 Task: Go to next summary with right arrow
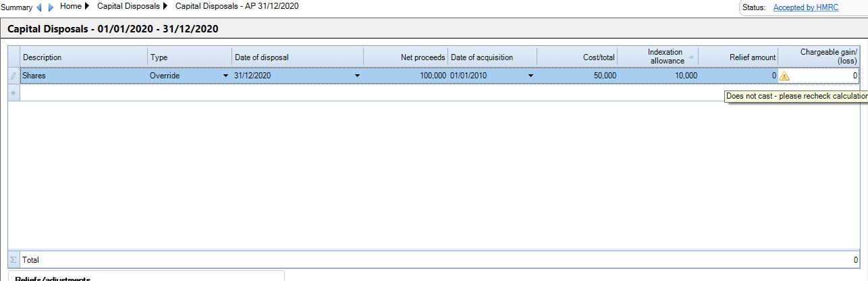click(x=51, y=7)
